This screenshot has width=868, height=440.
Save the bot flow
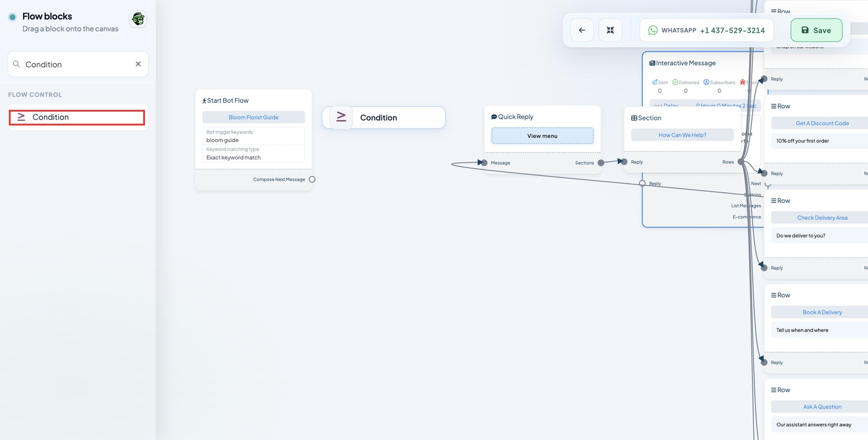click(816, 30)
